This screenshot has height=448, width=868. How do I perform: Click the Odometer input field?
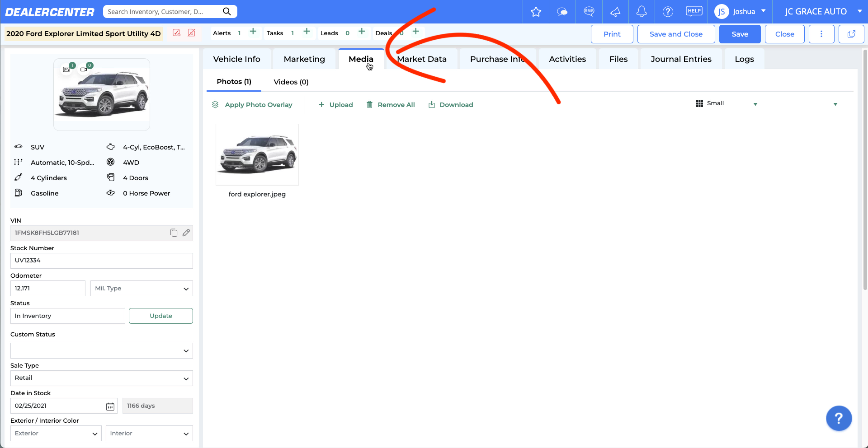[48, 289]
